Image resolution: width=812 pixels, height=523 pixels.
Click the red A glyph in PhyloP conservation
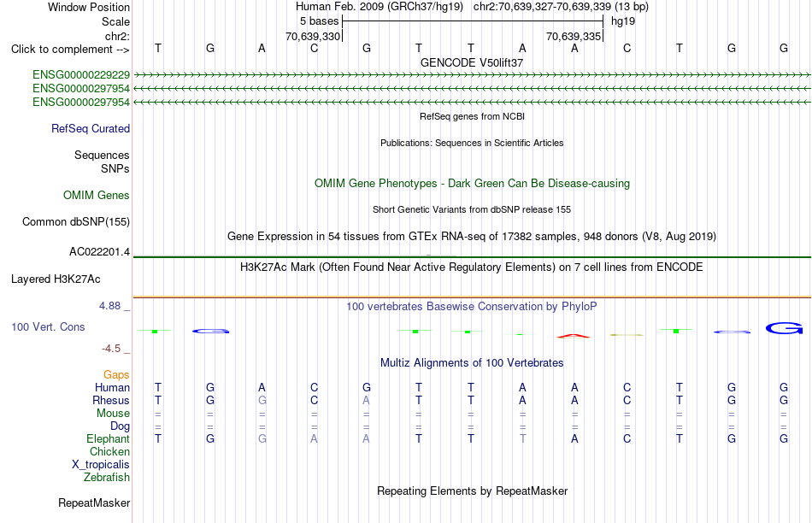(574, 336)
